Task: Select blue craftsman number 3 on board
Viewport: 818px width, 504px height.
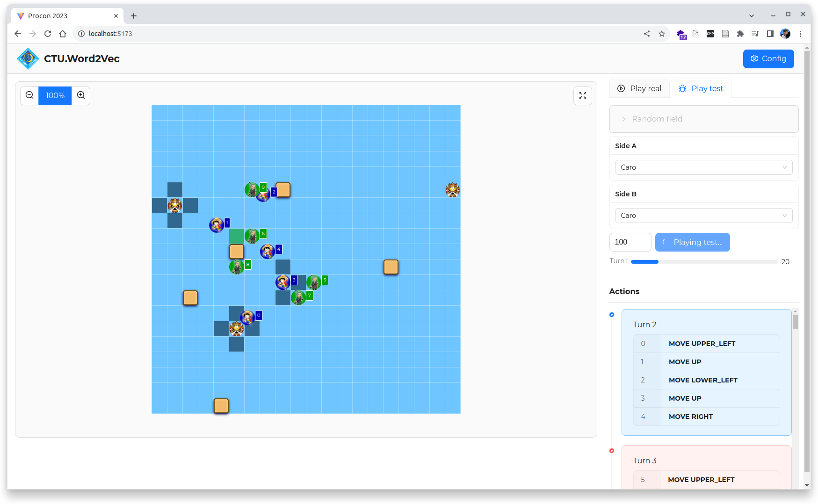Action: coord(283,282)
